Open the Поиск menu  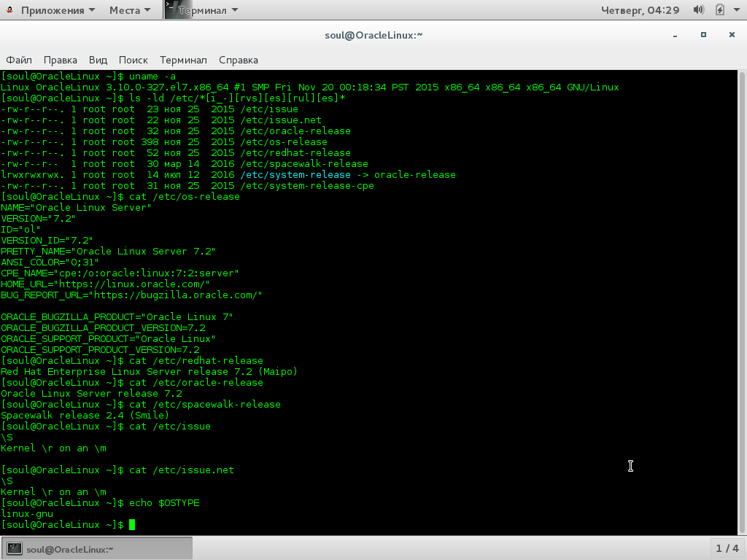click(x=133, y=60)
